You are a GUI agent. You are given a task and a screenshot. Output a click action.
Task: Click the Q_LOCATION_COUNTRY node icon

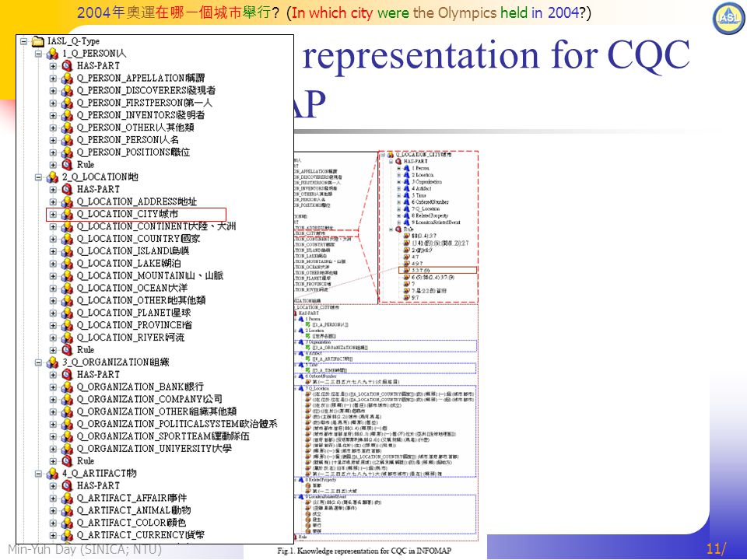coord(67,239)
